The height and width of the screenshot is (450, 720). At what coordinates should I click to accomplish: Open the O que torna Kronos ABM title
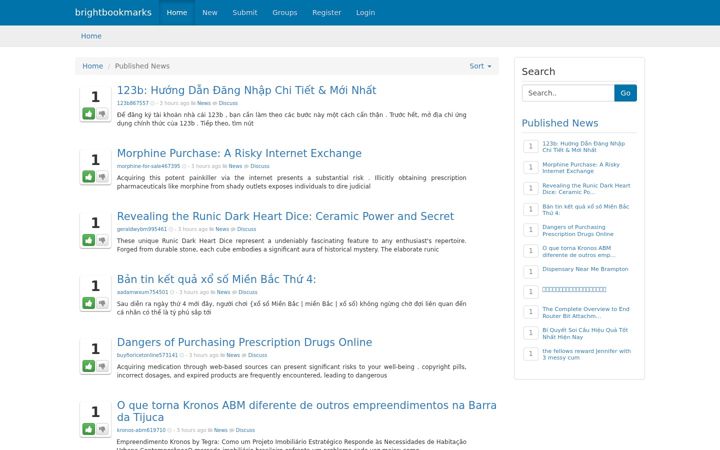click(x=307, y=411)
